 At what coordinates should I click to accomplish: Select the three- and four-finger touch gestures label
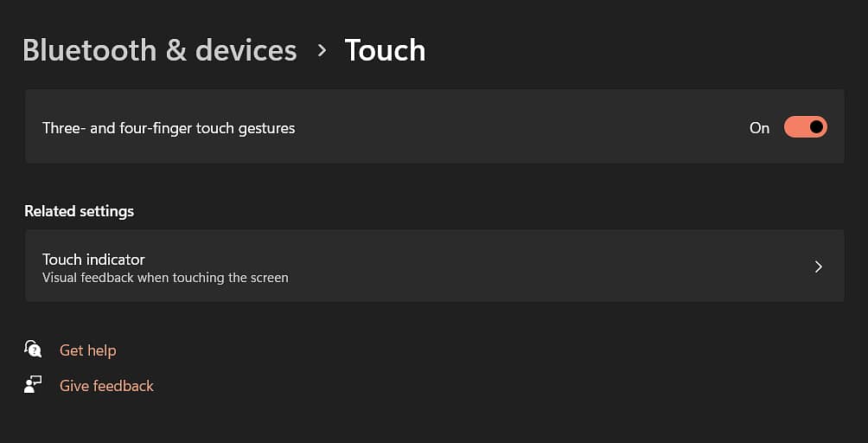coord(169,128)
